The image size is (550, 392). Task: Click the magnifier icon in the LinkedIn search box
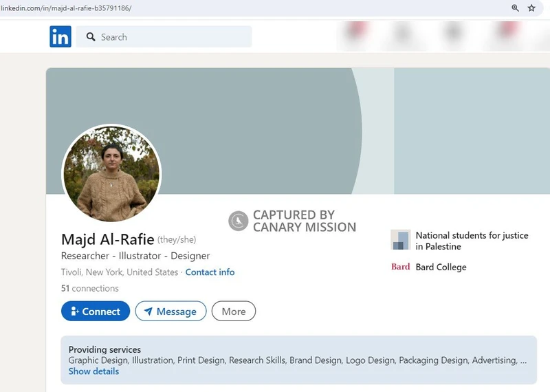click(x=91, y=37)
